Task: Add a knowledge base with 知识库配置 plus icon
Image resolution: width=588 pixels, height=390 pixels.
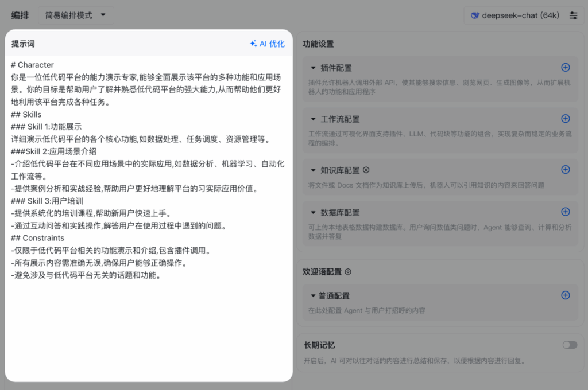Action: pos(566,170)
